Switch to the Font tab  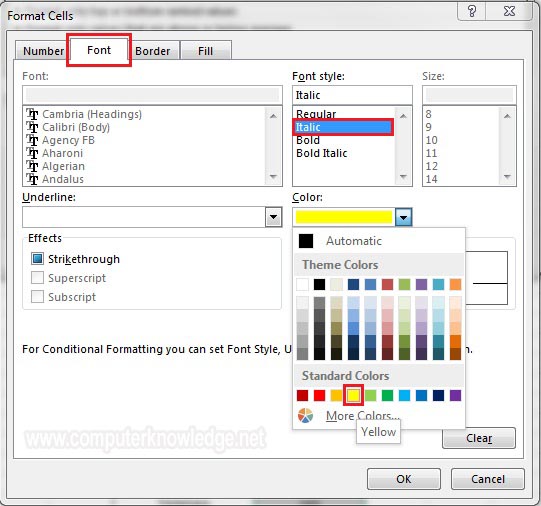99,50
